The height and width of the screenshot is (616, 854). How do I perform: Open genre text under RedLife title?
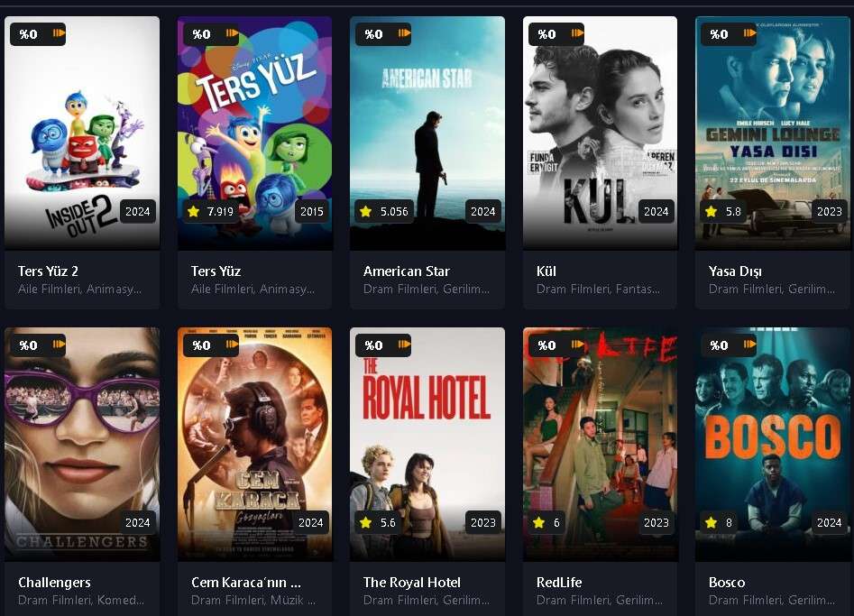click(599, 600)
